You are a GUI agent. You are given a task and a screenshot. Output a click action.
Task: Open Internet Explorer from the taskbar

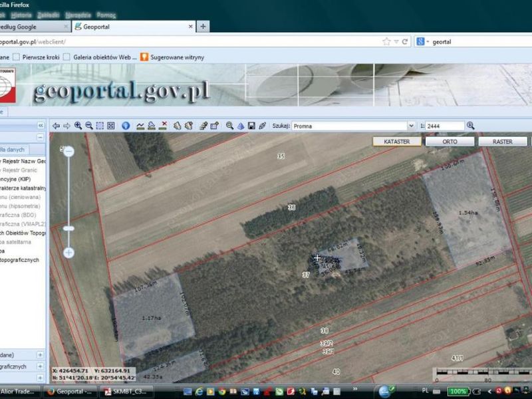[x=199, y=392]
